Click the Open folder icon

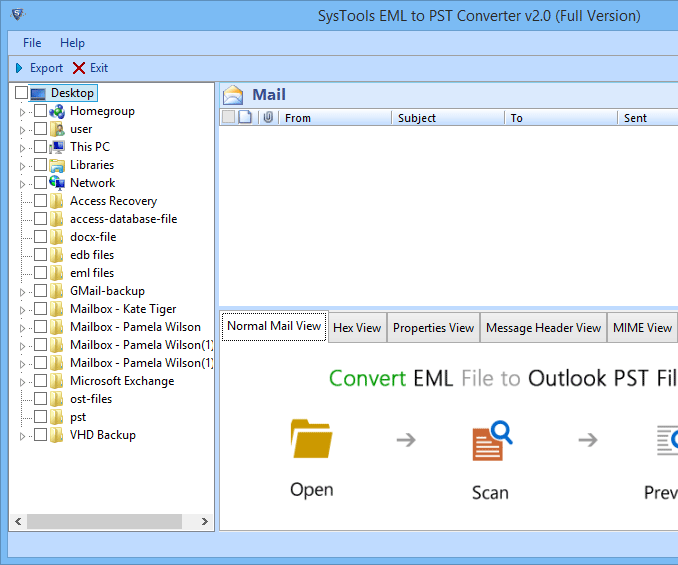point(311,438)
